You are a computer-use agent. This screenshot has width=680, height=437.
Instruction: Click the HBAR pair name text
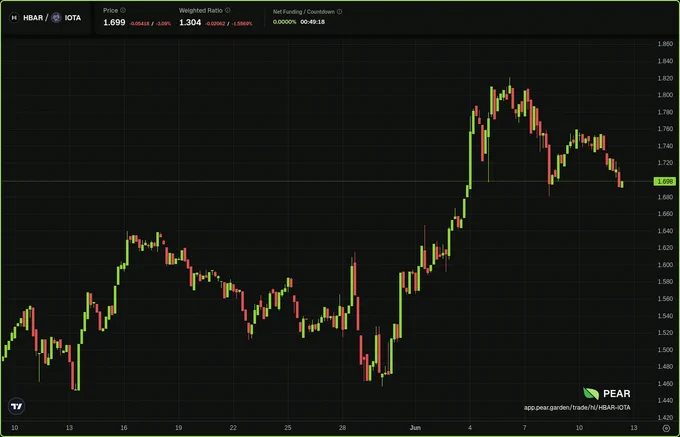click(x=33, y=18)
